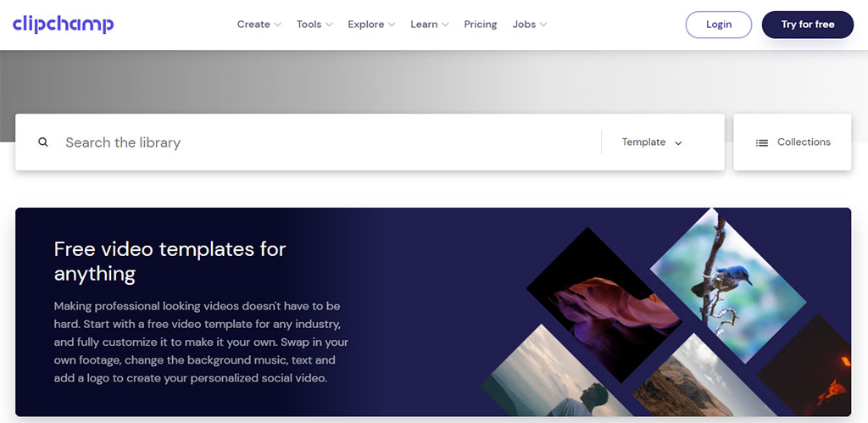Screen dimensions: 868x423
Task: Focus the Search the library field
Action: [x=322, y=142]
